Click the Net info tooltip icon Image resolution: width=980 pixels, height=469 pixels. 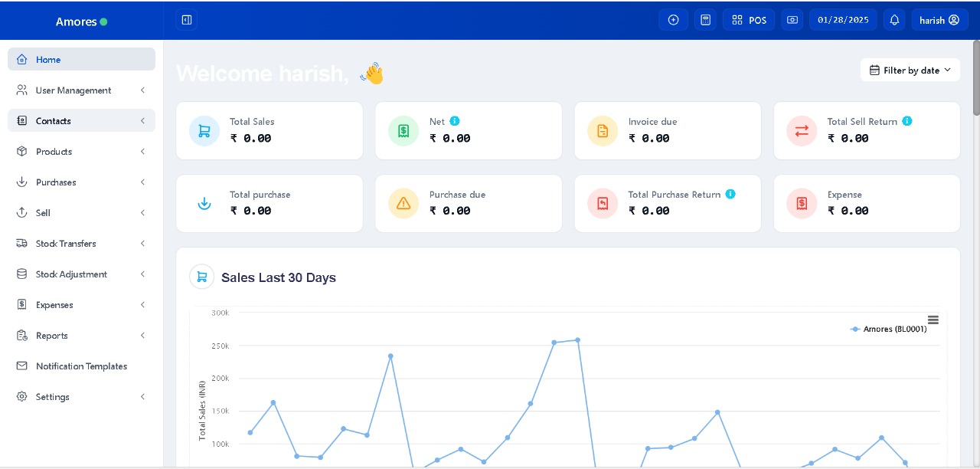click(x=455, y=121)
